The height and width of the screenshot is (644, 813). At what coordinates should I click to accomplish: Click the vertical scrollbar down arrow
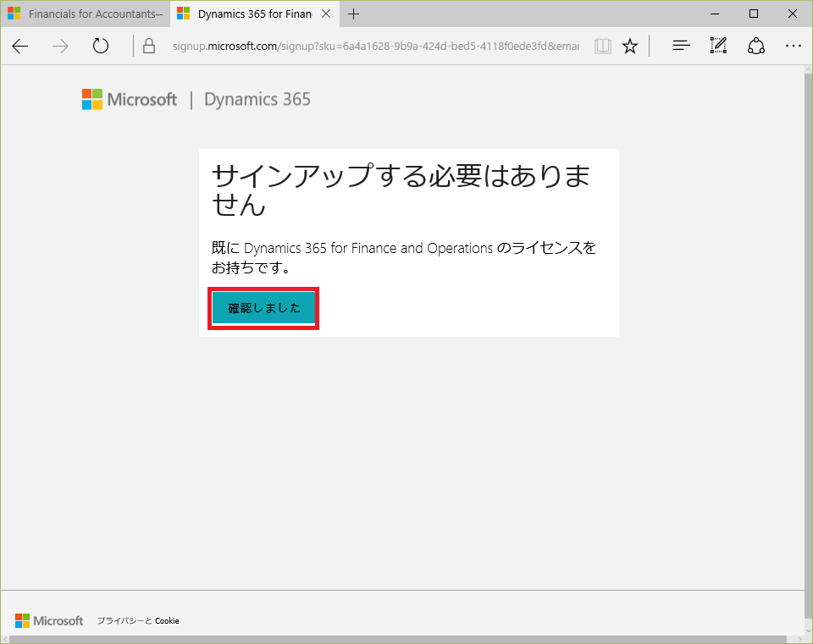point(808,631)
